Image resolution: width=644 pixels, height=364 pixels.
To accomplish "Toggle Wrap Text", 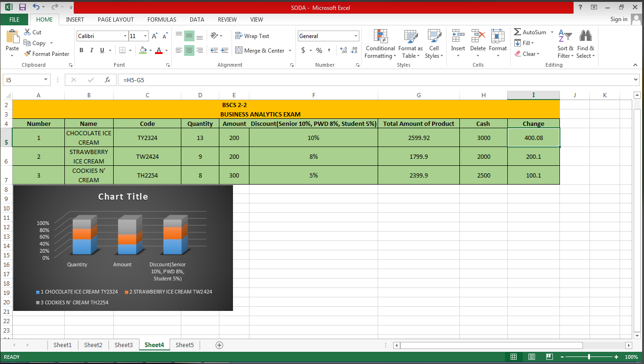I will 252,36.
